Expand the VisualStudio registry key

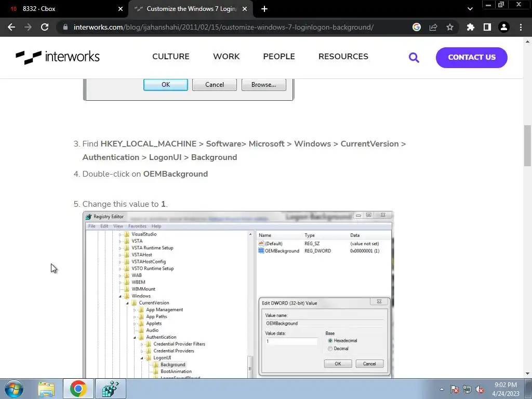click(x=120, y=234)
